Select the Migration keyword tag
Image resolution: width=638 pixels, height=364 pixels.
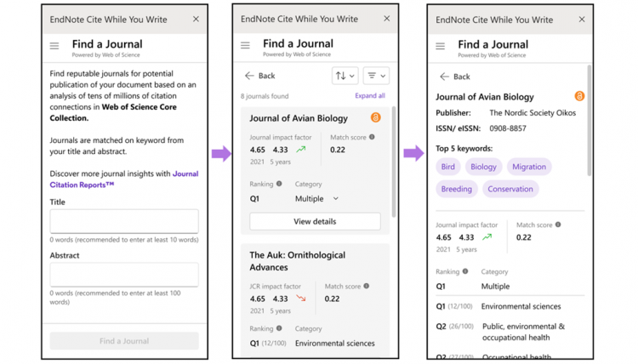(529, 167)
